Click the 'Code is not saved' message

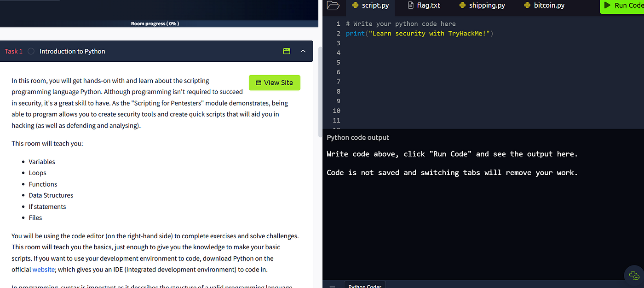point(452,173)
